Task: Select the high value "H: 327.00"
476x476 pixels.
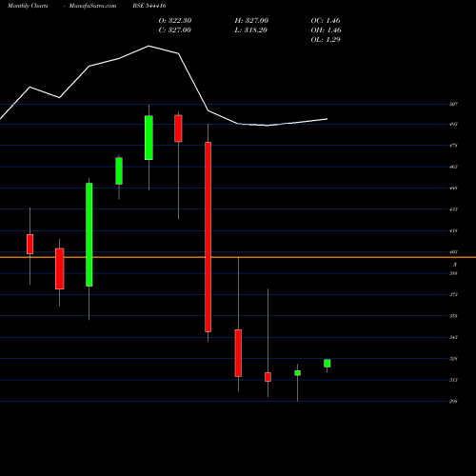Action: 251,21
